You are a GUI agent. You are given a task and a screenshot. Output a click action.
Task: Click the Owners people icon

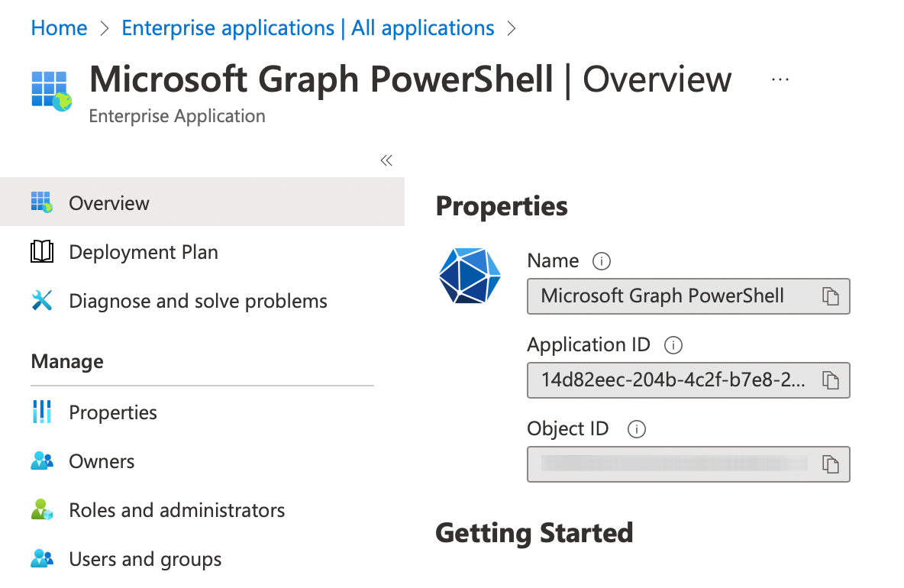click(x=42, y=460)
